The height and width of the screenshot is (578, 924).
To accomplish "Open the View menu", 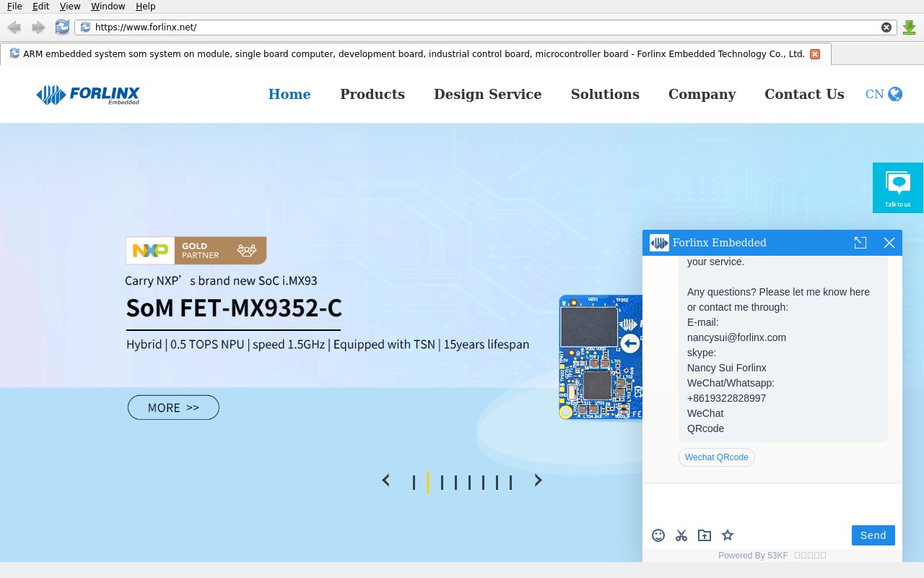I will pos(70,6).
